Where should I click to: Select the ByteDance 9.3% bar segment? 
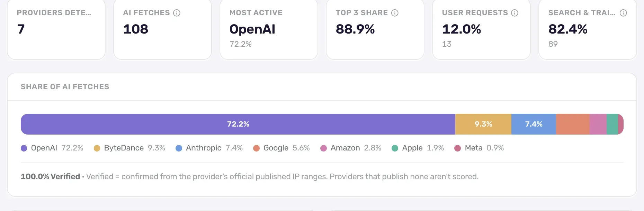point(483,124)
